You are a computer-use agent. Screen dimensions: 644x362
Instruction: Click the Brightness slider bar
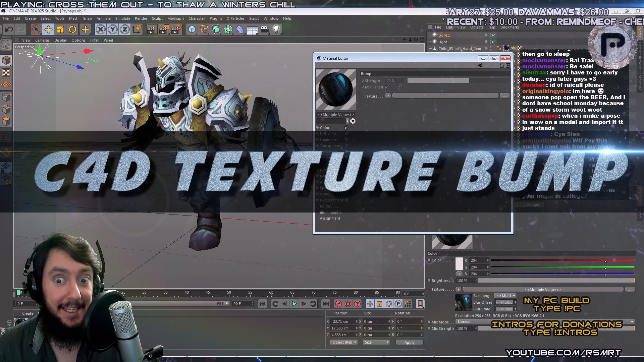[556, 281]
